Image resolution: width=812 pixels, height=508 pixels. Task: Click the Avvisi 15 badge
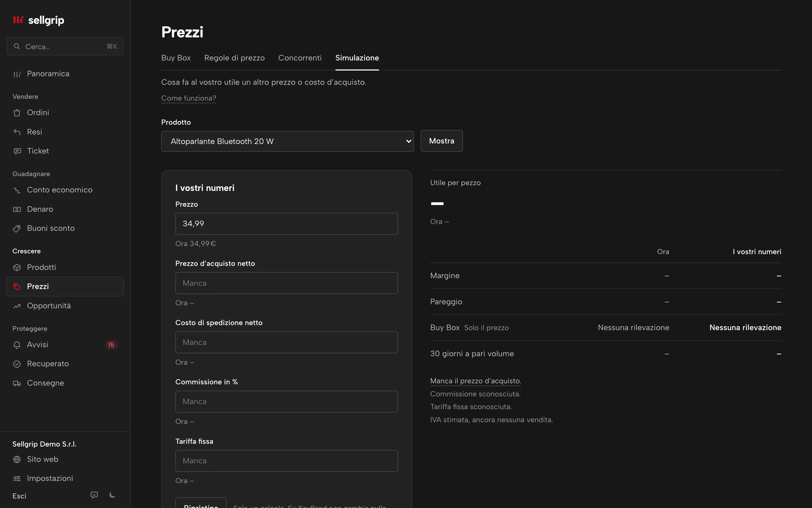[x=111, y=345]
